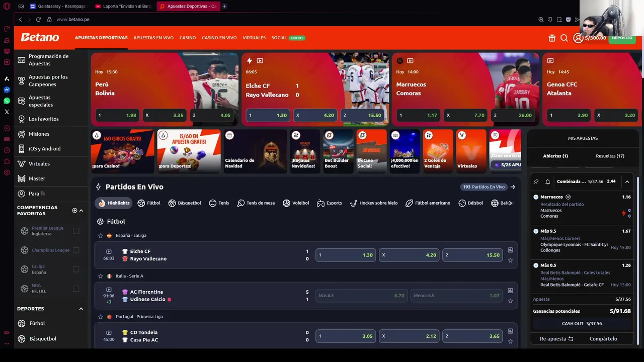Select the Highlights sport filter

(x=113, y=203)
